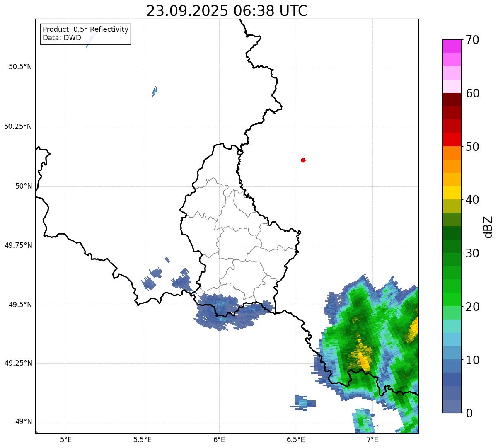Click the colorbar tick label 30
The height and width of the screenshot is (448, 498).
click(472, 253)
